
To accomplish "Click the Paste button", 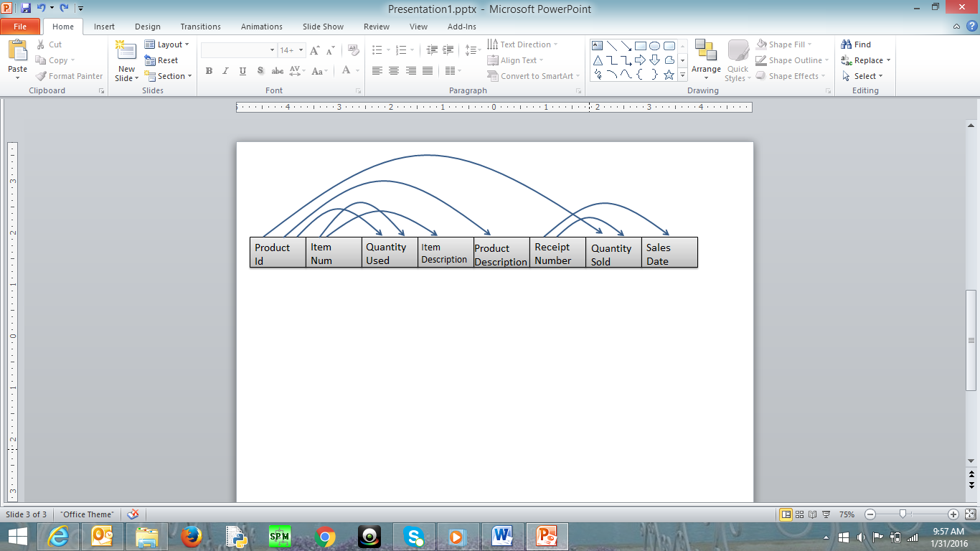I will [x=17, y=60].
